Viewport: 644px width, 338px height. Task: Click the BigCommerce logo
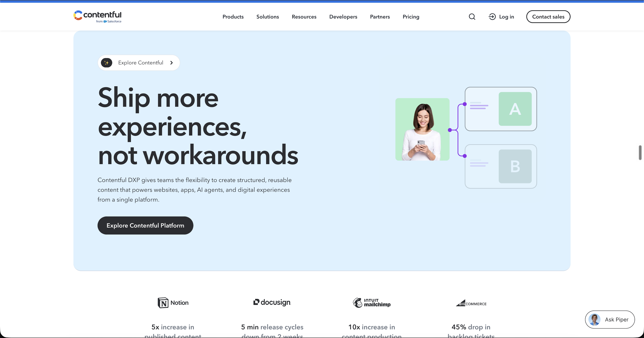(x=471, y=303)
